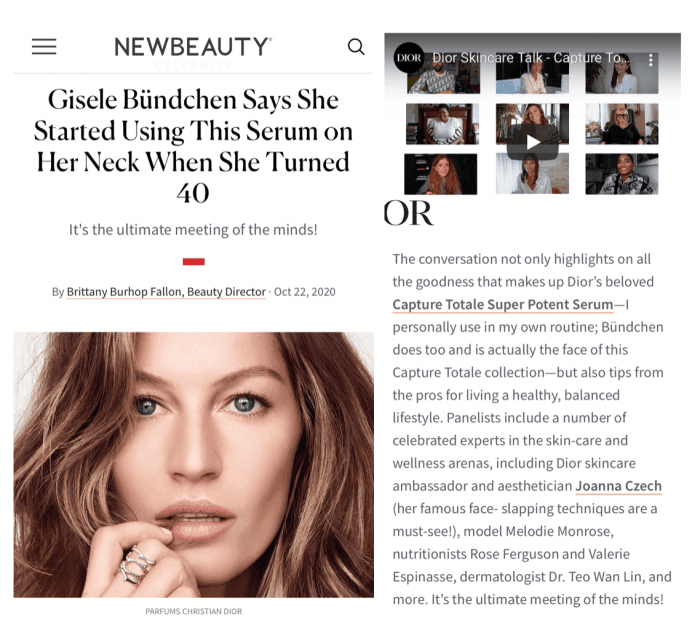Select the man in patterned sweater tile

click(x=443, y=75)
